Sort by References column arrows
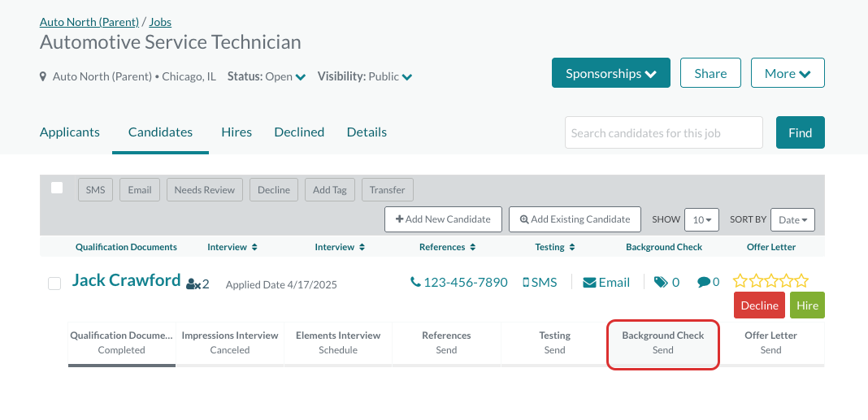Viewport: 868px width, 420px height. point(473,247)
